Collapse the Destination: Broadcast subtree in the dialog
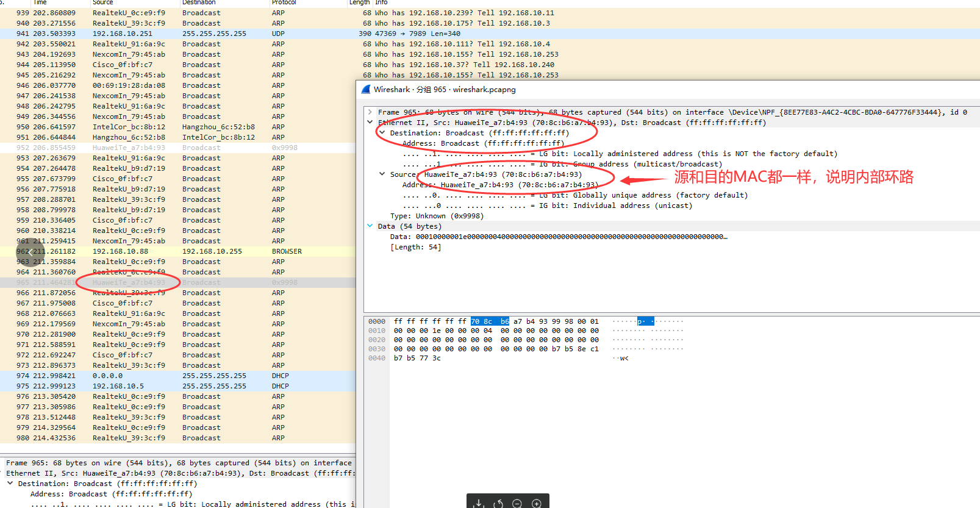980x508 pixels. (x=382, y=133)
